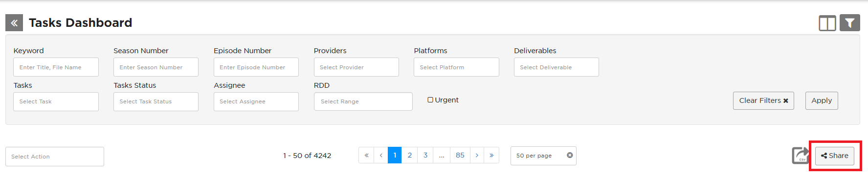Screen dimensions: 868x179
Task: Click the Deliverables label
Action: [535, 51]
